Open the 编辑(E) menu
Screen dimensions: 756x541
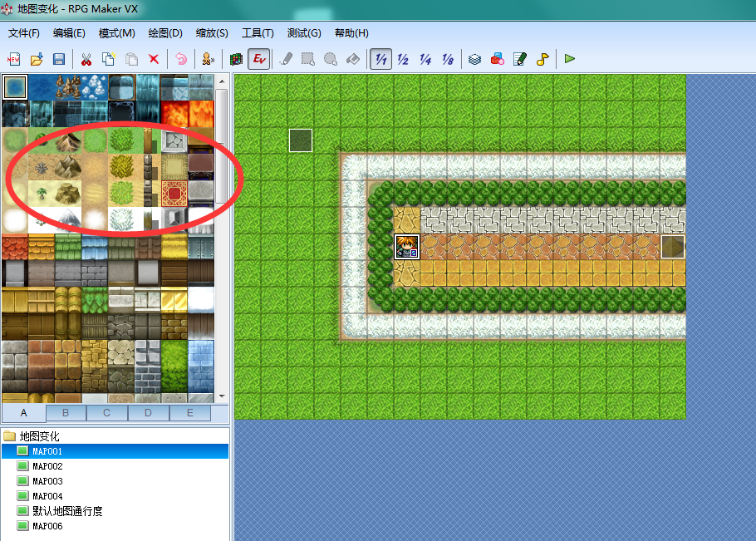pyautogui.click(x=69, y=33)
